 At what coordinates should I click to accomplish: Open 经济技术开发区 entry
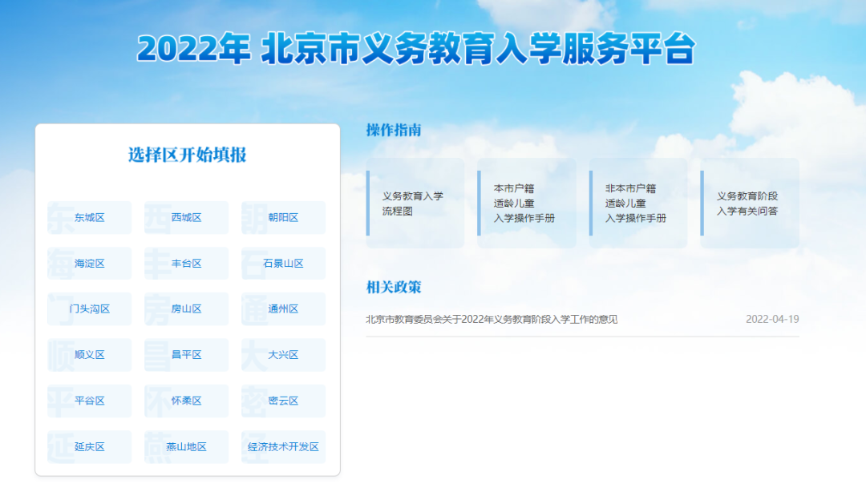tap(283, 446)
